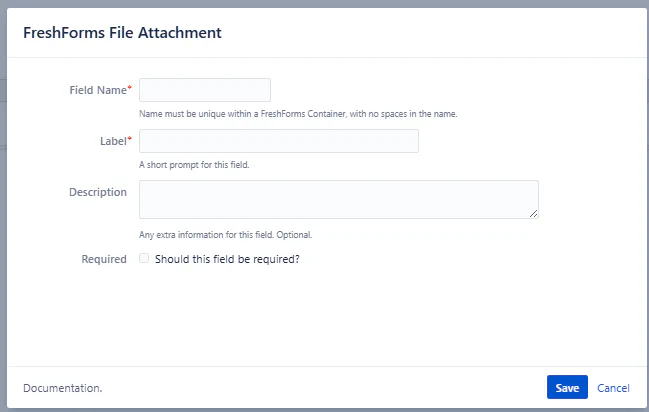Click the "A short prompt" helper text
The image size is (649, 412).
tap(194, 165)
